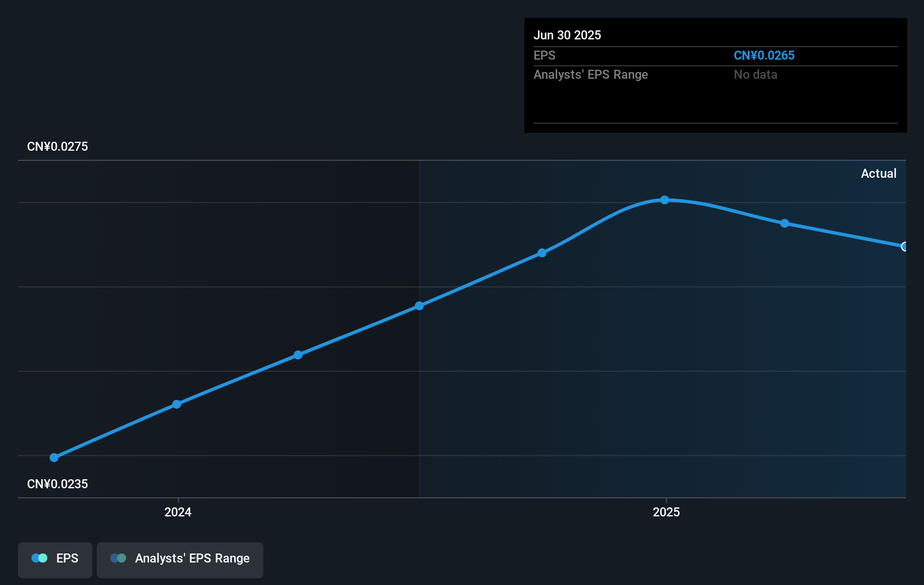Select the peak EPS data point
Image resolution: width=924 pixels, height=585 pixels.
pos(665,200)
